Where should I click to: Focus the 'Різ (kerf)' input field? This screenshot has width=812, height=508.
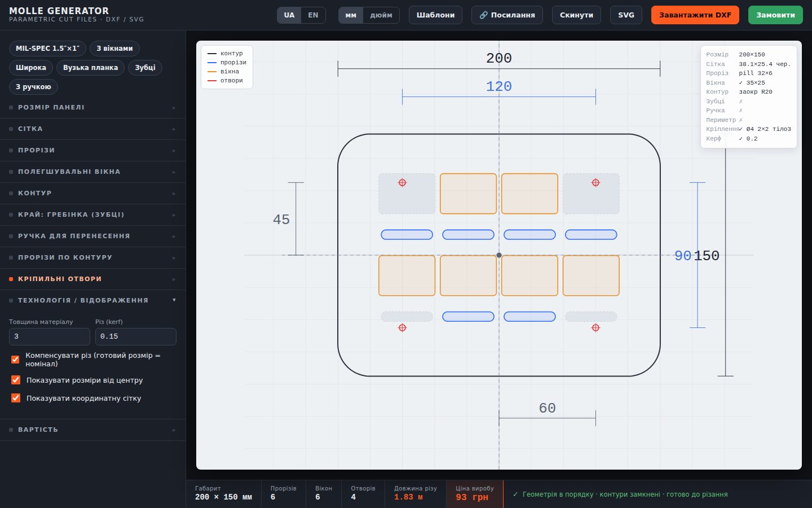click(136, 336)
